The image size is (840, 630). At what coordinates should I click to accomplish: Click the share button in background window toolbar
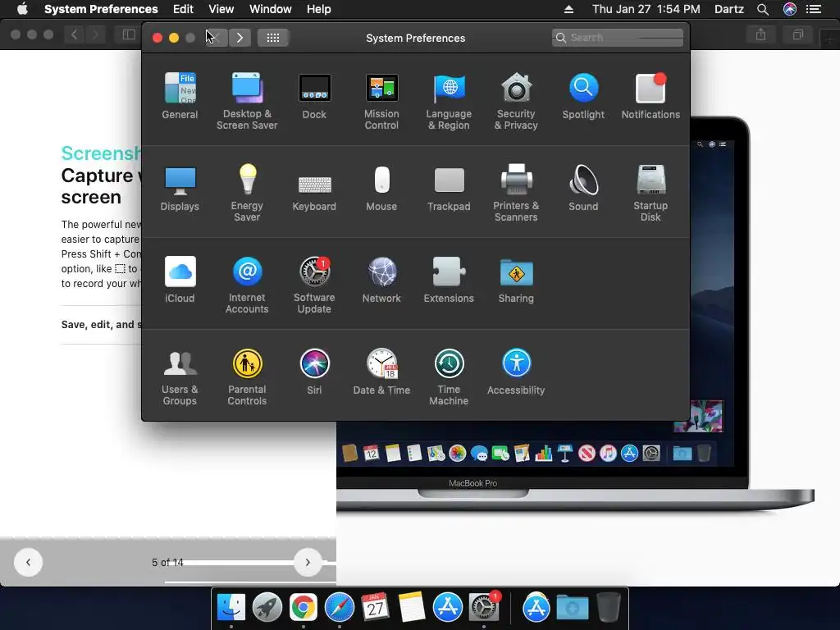tap(760, 34)
